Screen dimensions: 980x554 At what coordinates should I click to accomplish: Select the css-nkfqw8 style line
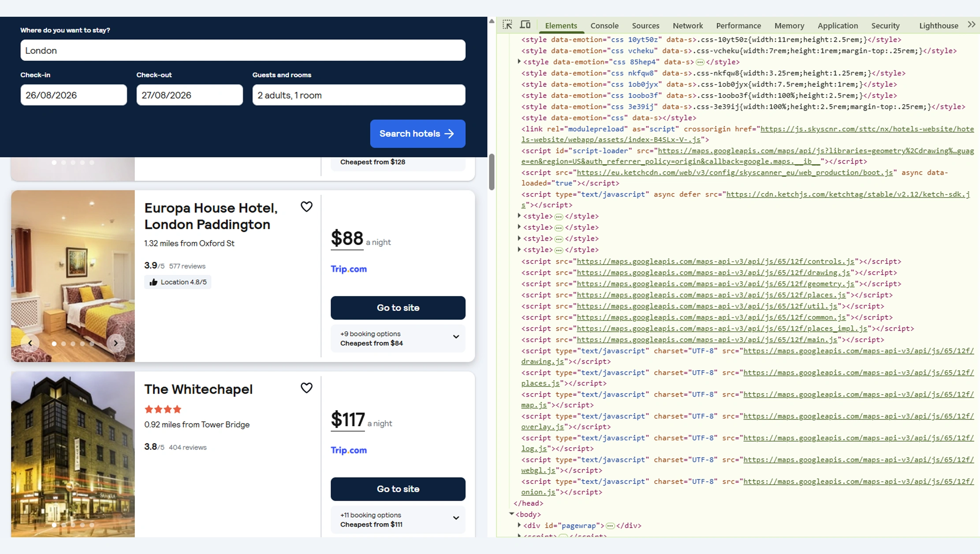pyautogui.click(x=713, y=73)
